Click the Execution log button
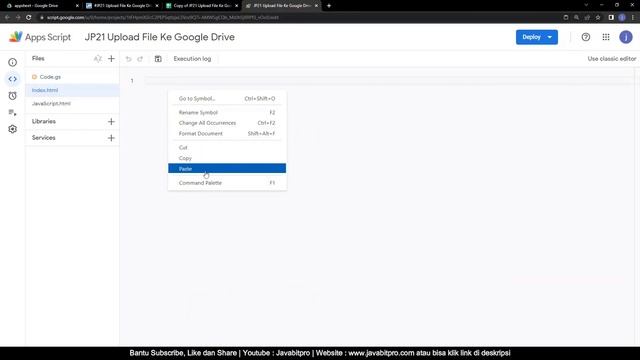This screenshot has width=640, height=360. [x=192, y=59]
